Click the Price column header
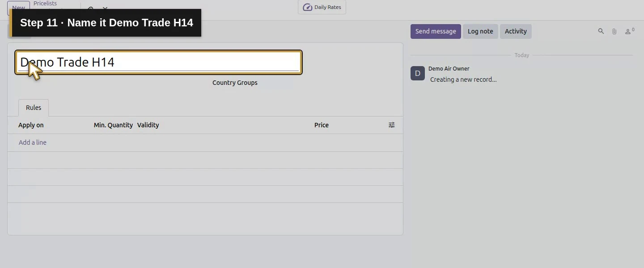 pos(322,125)
